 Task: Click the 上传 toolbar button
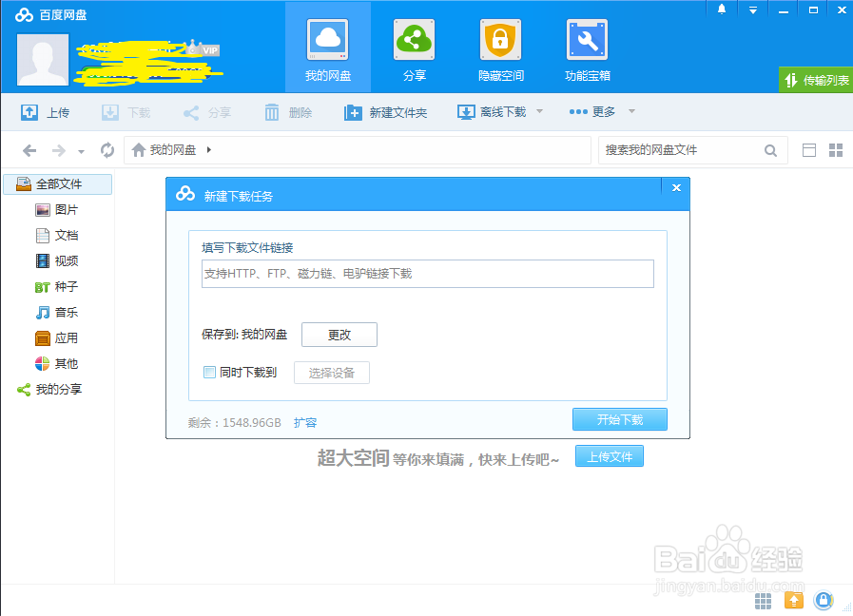point(45,112)
